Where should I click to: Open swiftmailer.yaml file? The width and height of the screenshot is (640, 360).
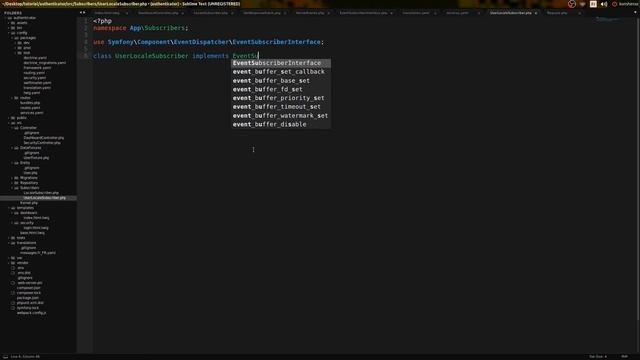pyautogui.click(x=37, y=83)
